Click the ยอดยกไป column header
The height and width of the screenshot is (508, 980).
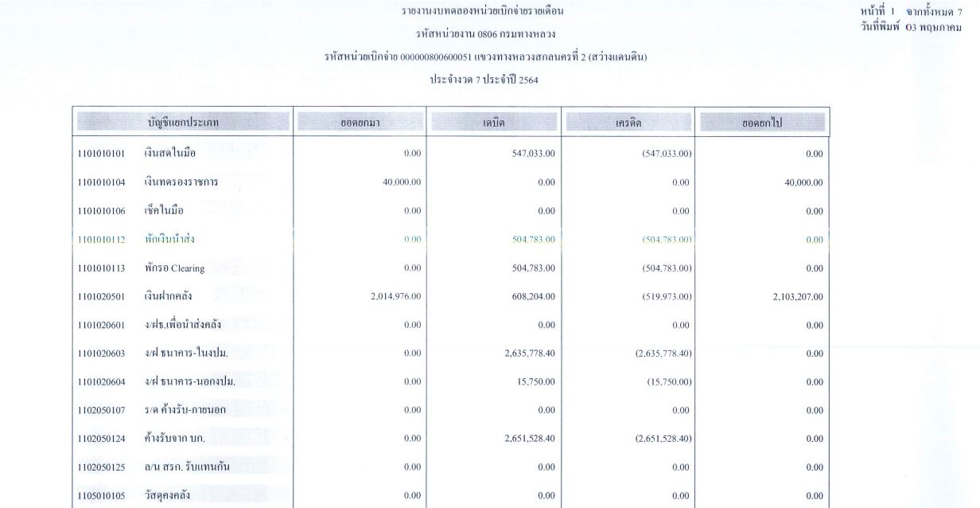[762, 123]
